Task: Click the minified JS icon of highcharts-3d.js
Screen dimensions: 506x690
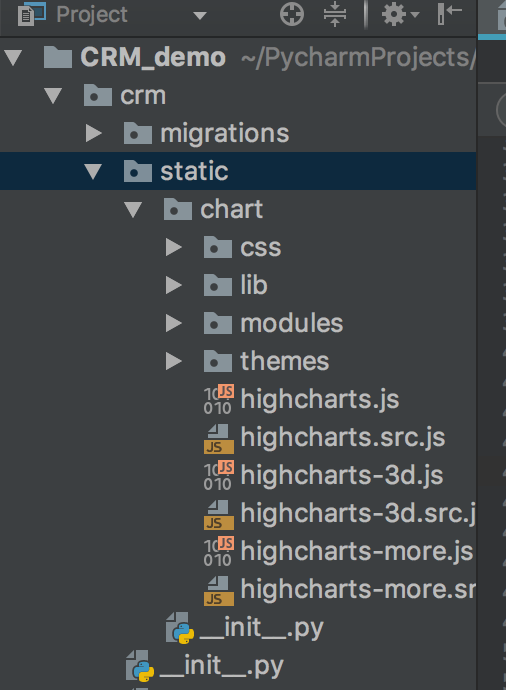Action: [219, 476]
